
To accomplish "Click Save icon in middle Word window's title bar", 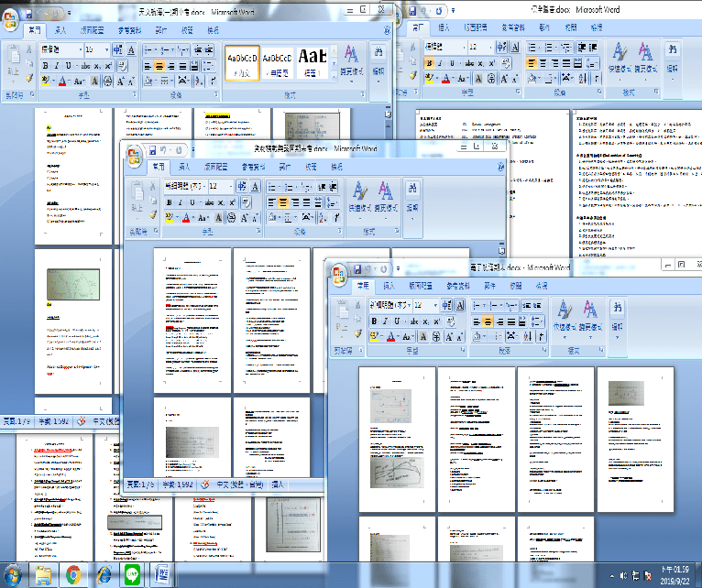I will tap(152, 150).
